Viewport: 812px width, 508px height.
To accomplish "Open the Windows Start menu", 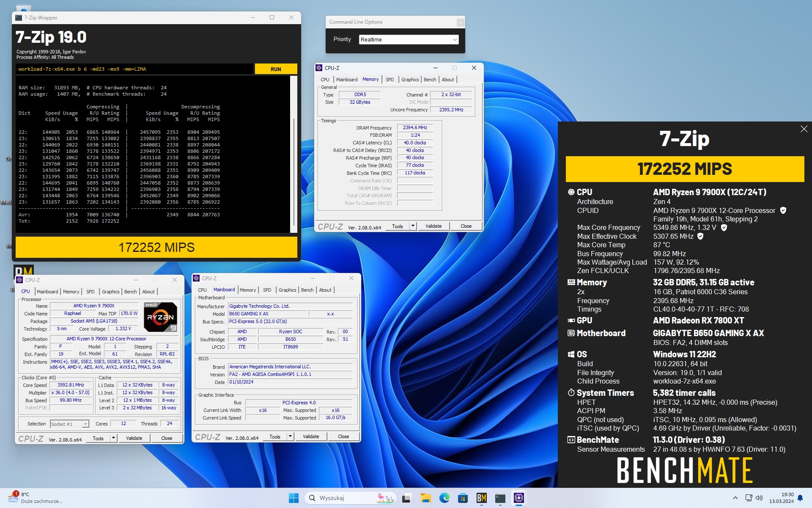I will [x=294, y=498].
